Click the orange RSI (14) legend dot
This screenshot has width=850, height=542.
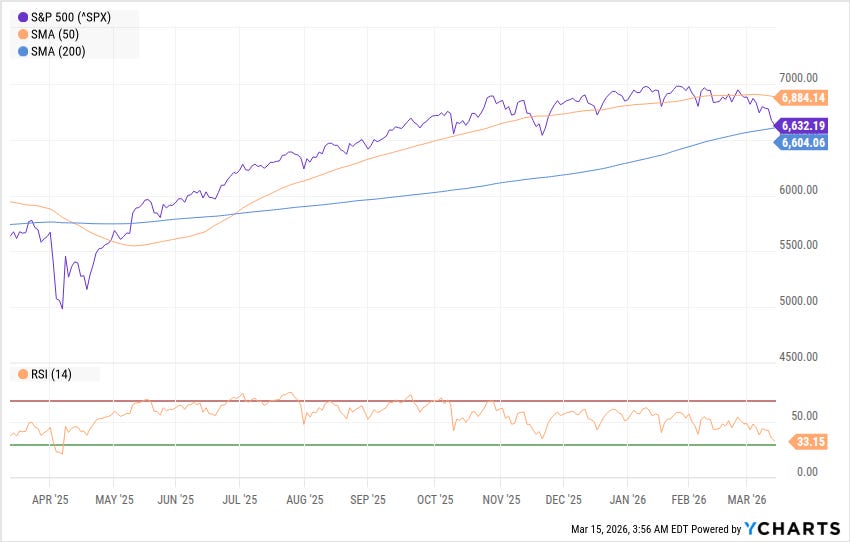[23, 374]
